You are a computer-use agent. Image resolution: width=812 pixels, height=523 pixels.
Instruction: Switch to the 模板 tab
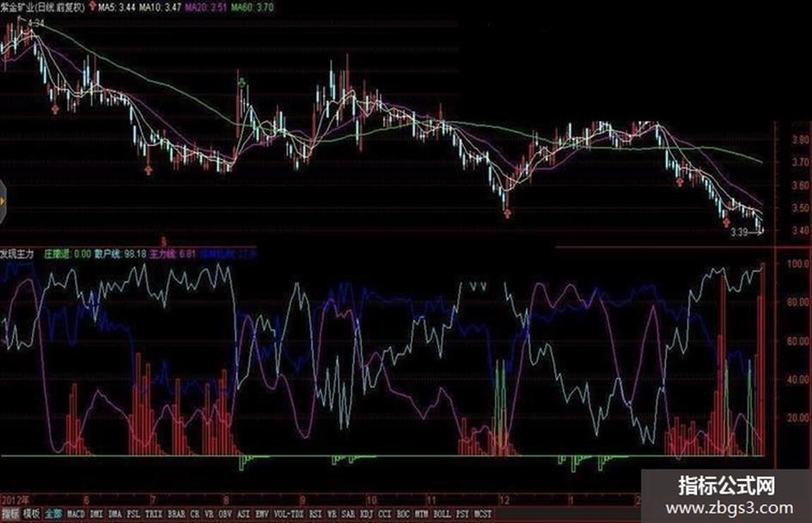pos(31,514)
